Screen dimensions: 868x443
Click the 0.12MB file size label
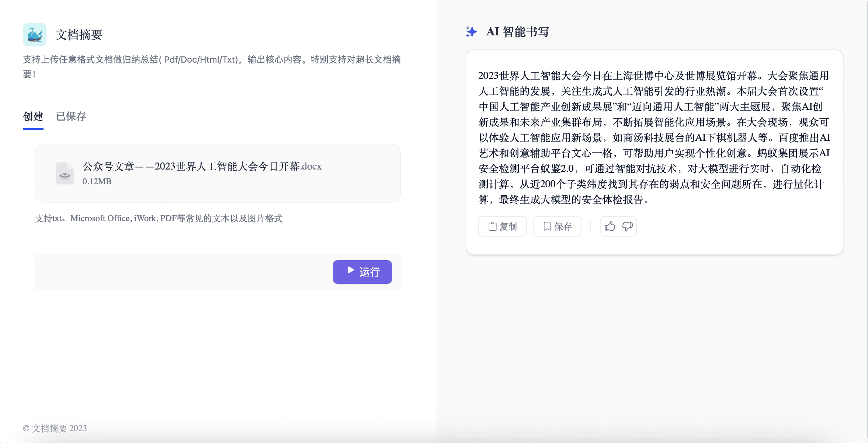[97, 181]
